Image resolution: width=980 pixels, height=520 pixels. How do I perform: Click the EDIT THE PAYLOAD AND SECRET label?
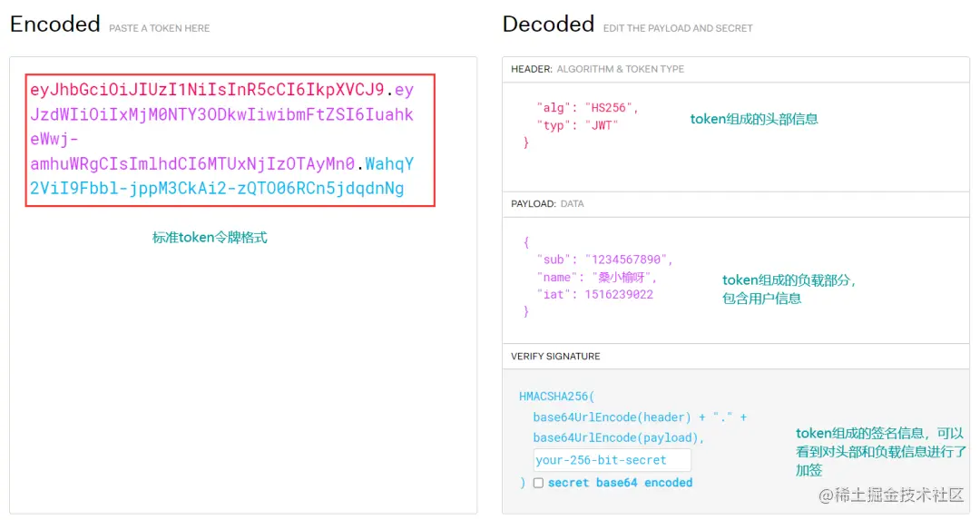click(678, 28)
